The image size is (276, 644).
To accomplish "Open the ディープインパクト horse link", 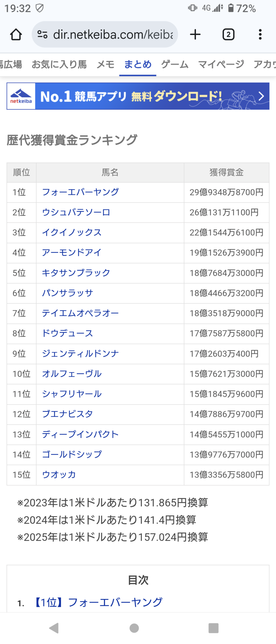I will [80, 435].
